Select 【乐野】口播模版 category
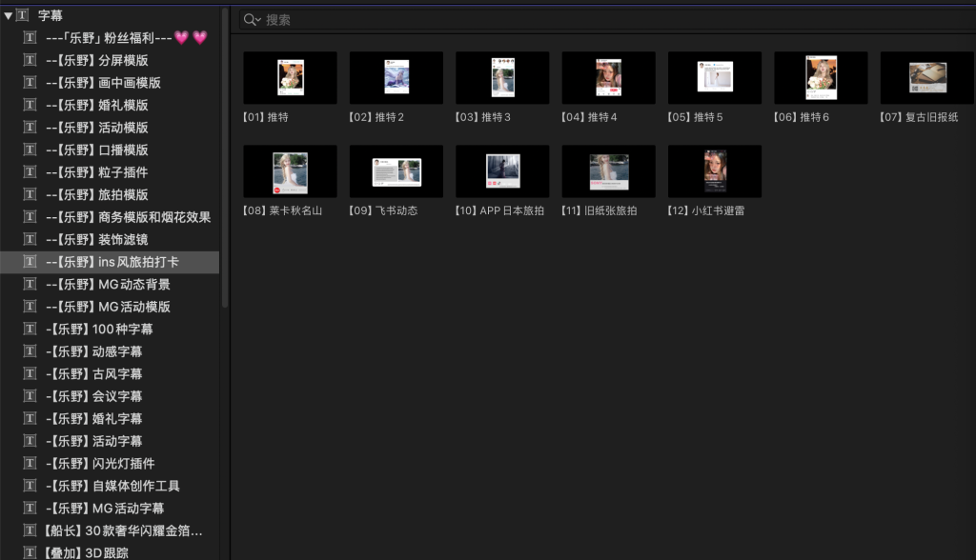Image resolution: width=976 pixels, height=560 pixels. [110, 150]
